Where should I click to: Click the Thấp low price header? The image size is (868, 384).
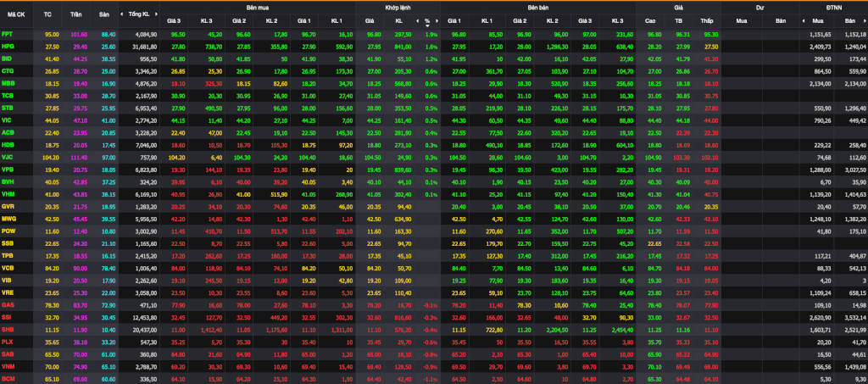pos(707,21)
